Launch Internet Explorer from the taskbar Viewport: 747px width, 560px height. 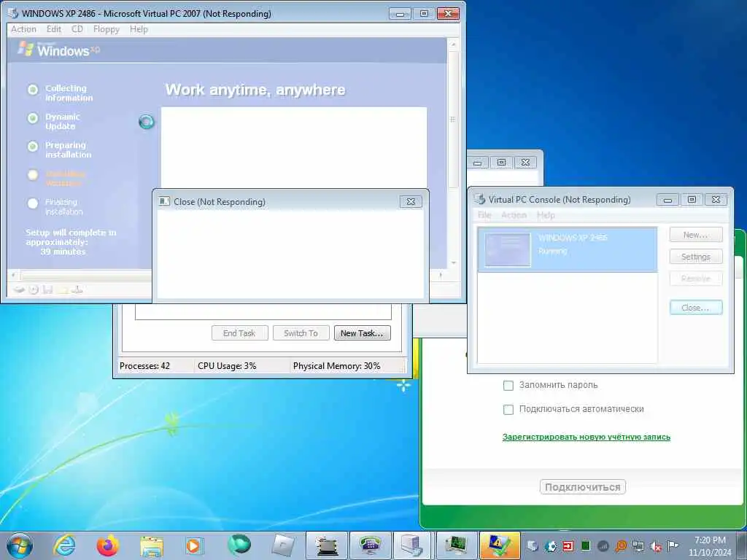point(64,545)
